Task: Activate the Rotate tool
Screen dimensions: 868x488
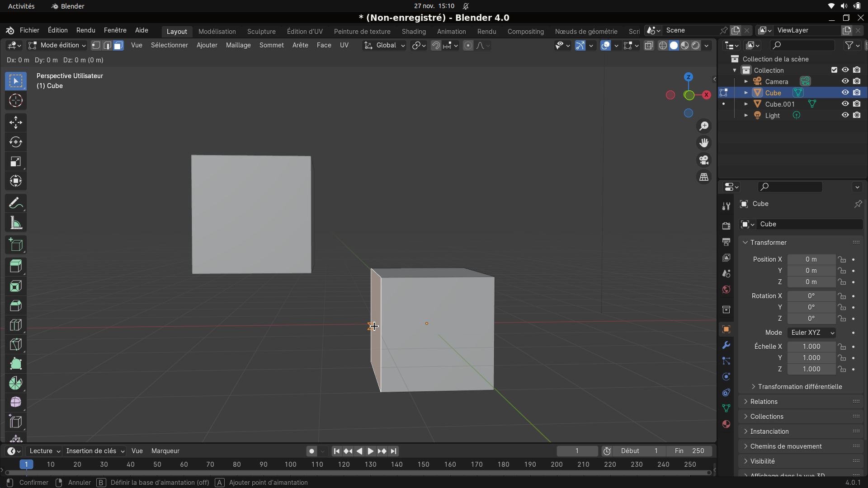Action: pyautogui.click(x=16, y=142)
